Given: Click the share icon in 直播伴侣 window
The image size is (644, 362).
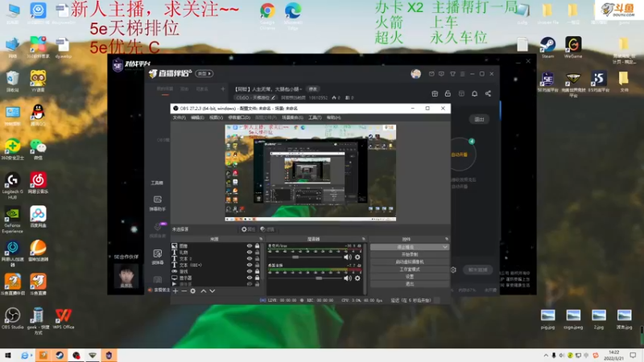Looking at the screenshot, I should tap(488, 93).
